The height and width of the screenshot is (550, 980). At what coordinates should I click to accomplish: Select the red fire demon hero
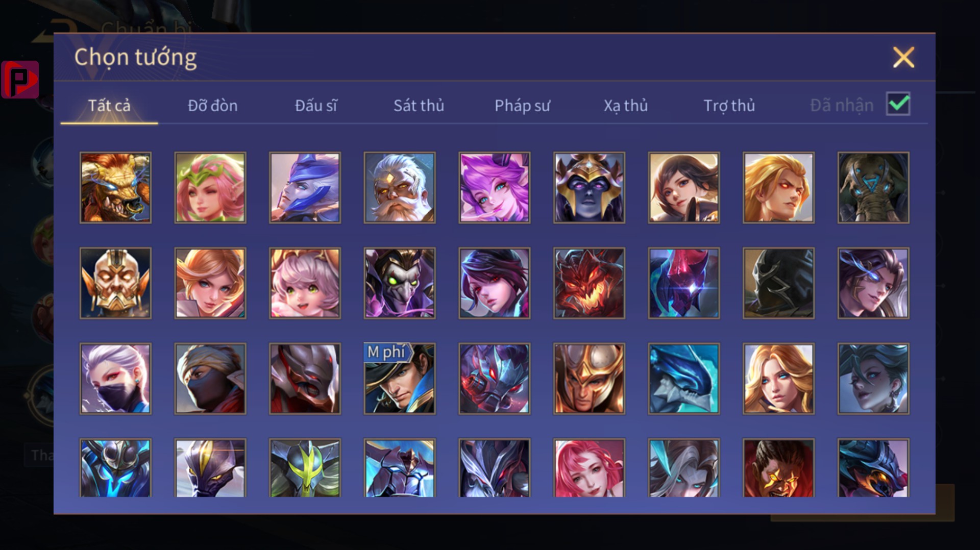click(x=589, y=283)
